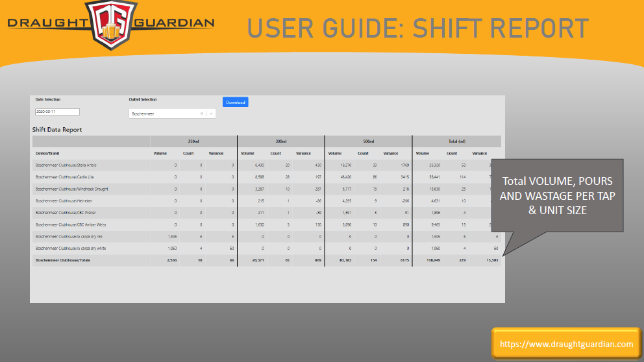Select the Boschenmeer Clubhouse/Stella Artois row label
The image size is (644, 362).
pos(66,165)
